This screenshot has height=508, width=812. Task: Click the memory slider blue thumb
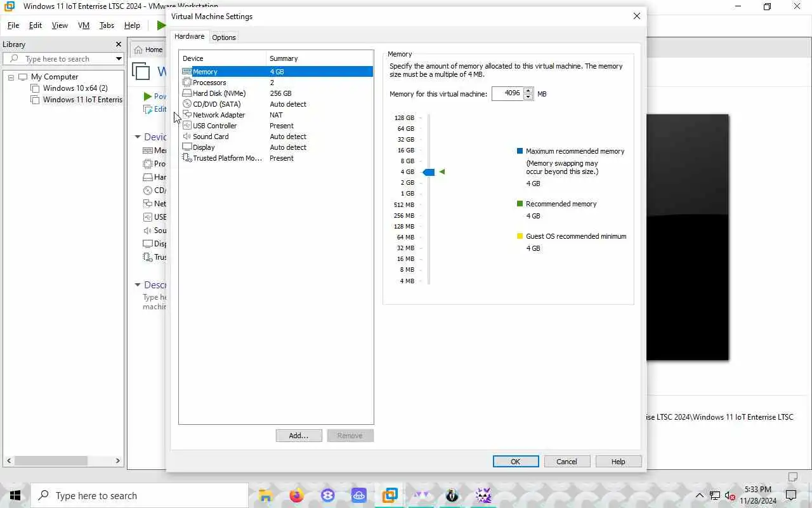(429, 172)
